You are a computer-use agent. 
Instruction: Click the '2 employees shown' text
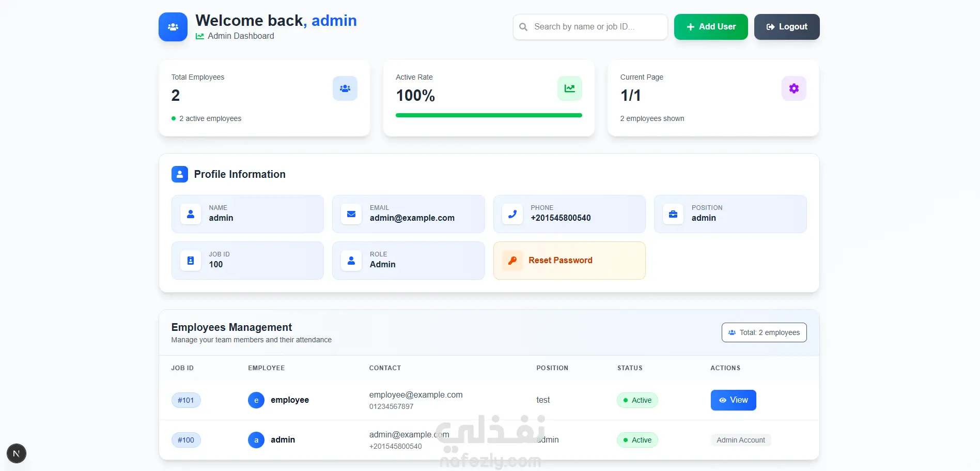click(x=652, y=118)
